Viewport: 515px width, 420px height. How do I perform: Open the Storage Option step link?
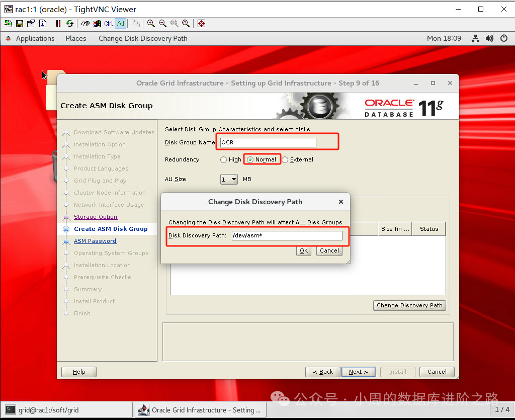pos(96,217)
